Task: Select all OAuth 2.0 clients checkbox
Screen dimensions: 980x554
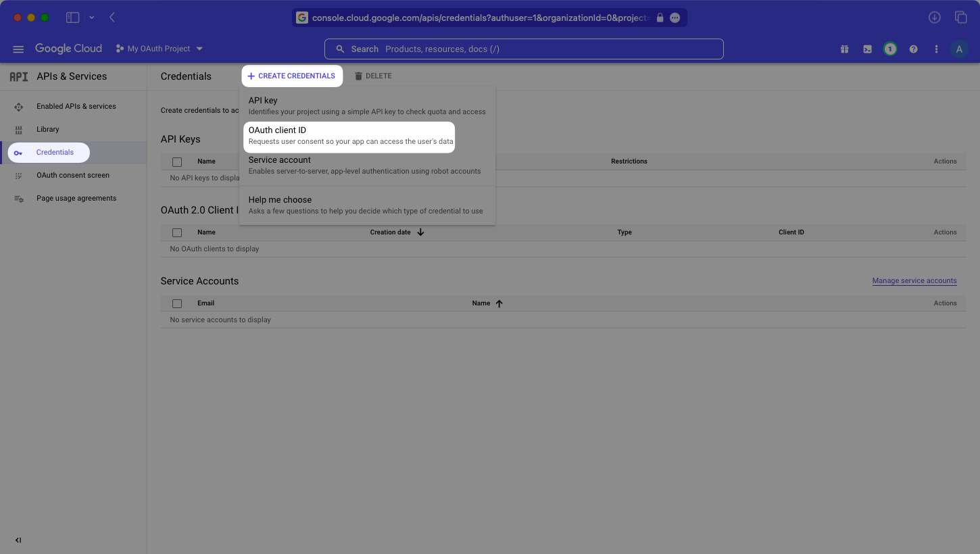Action: coord(177,232)
